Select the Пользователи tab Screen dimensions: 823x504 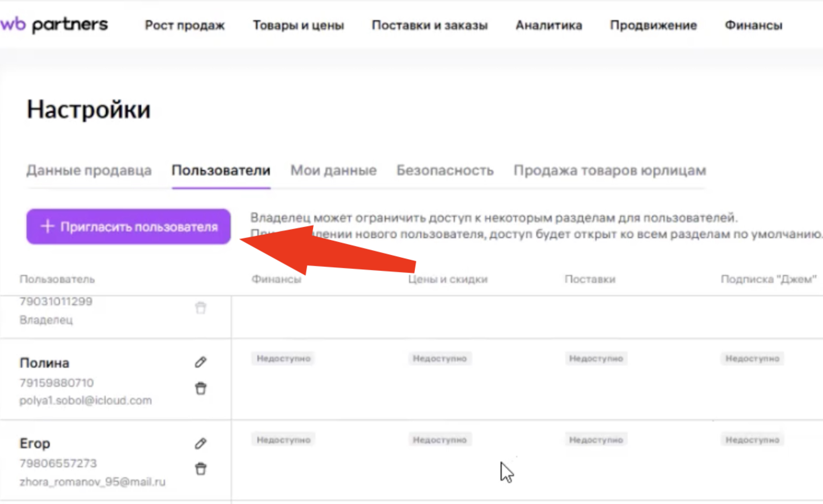click(221, 170)
